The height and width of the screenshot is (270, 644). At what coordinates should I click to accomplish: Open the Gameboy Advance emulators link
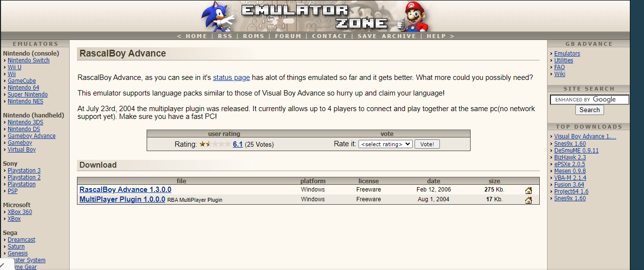coord(32,136)
